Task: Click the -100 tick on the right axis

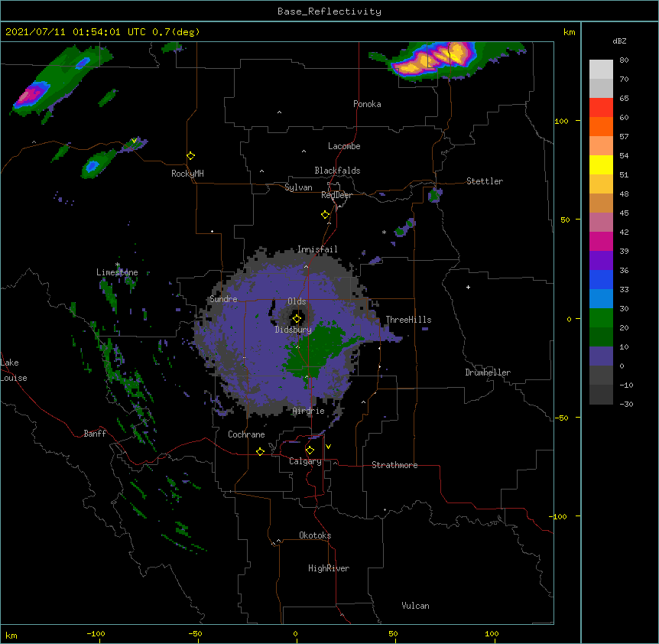Action: point(559,516)
